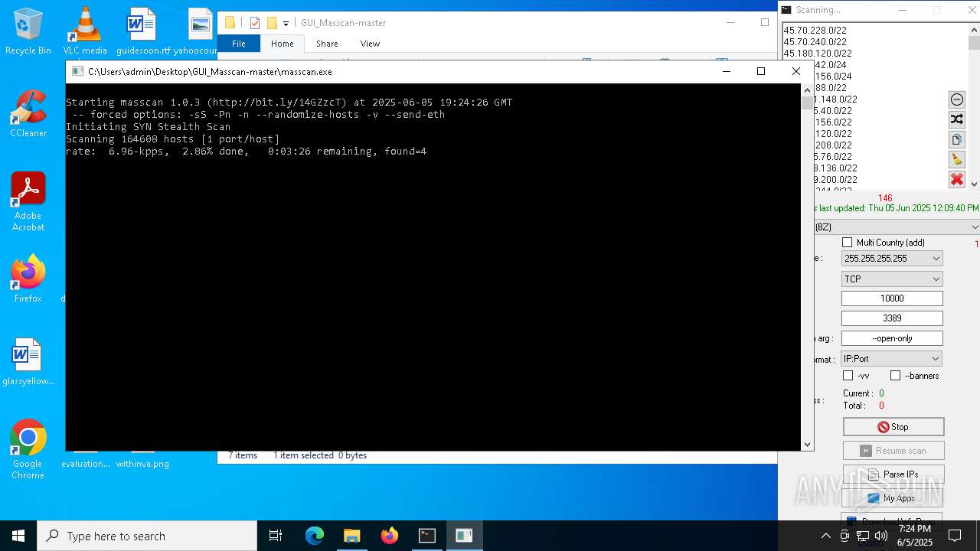Click the volume speaker tray icon

tap(880, 536)
